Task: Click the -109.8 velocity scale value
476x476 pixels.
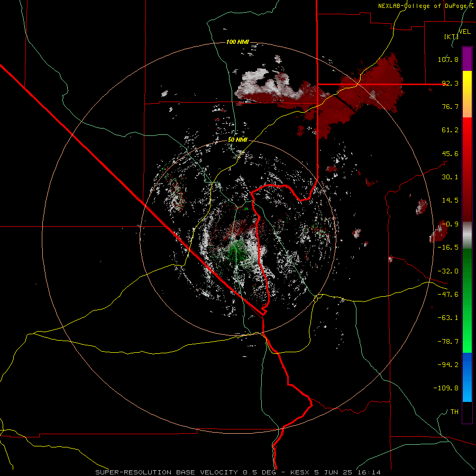Action: [446, 388]
